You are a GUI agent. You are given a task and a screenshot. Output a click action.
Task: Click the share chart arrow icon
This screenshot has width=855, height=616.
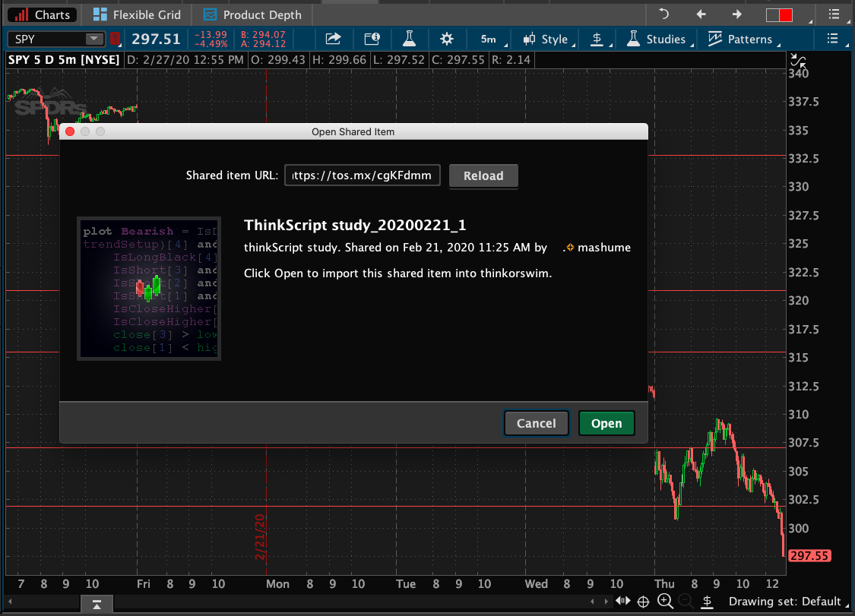coord(333,39)
